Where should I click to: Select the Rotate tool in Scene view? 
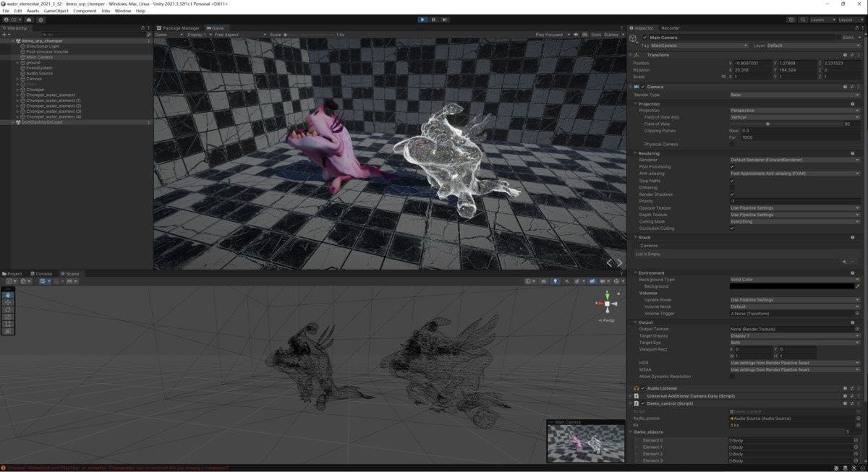coord(8,309)
